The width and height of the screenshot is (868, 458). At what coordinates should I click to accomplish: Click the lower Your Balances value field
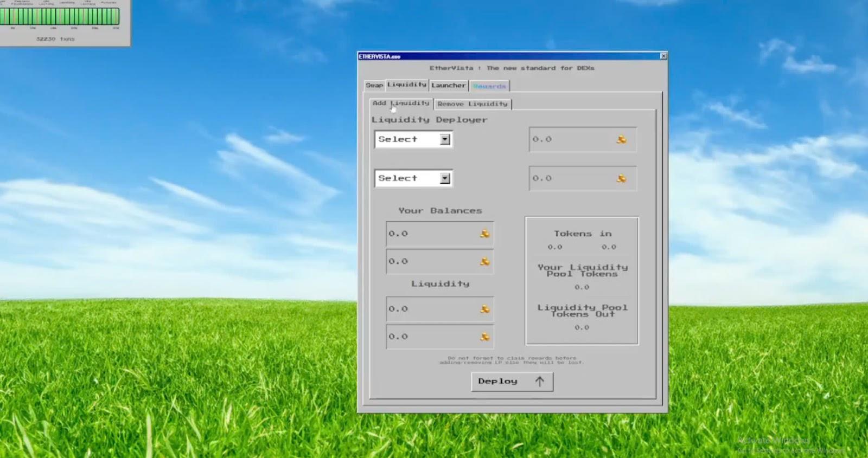click(439, 262)
